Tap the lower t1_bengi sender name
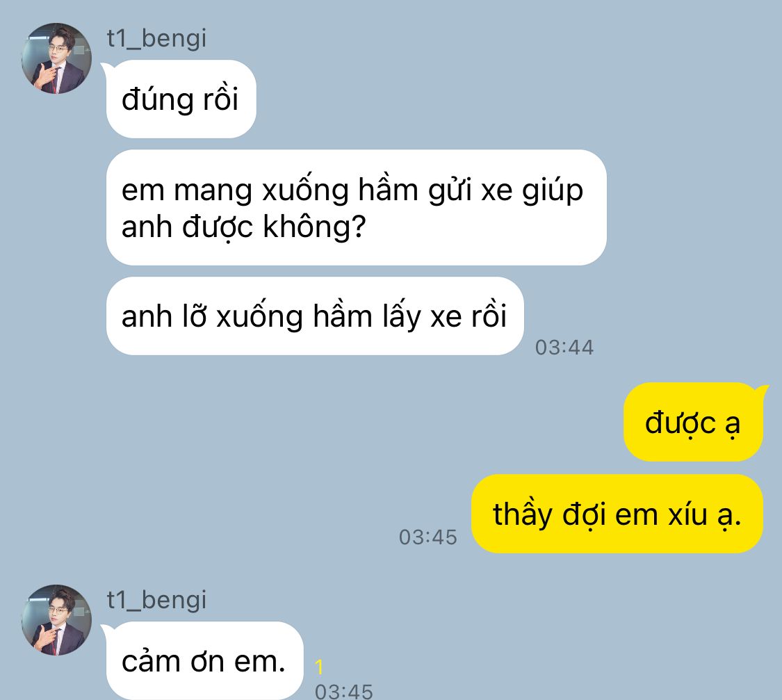 (156, 600)
